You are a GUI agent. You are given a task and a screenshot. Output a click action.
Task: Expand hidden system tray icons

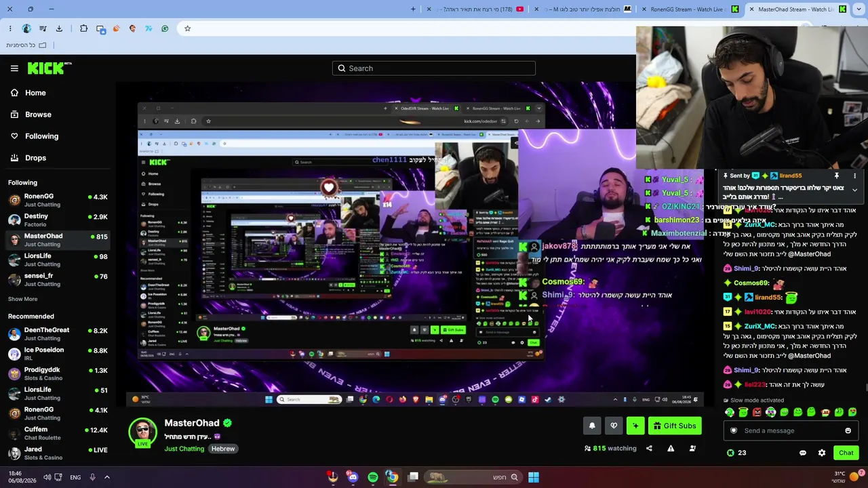pos(106,477)
